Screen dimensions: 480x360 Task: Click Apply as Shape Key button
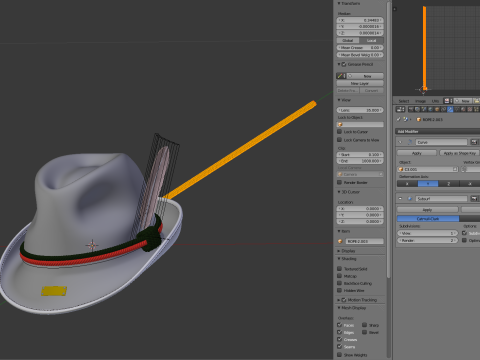(x=459, y=153)
